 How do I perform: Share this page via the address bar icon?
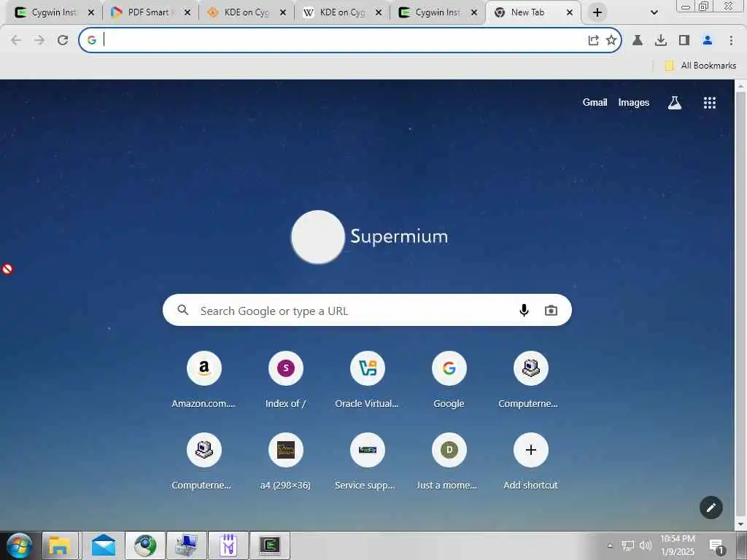(x=593, y=41)
